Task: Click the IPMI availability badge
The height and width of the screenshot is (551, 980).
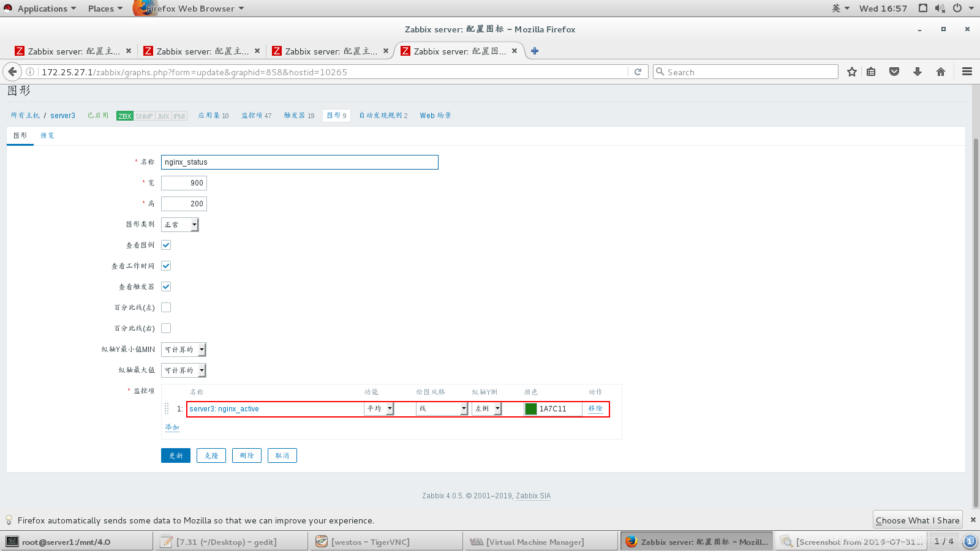Action: 179,116
